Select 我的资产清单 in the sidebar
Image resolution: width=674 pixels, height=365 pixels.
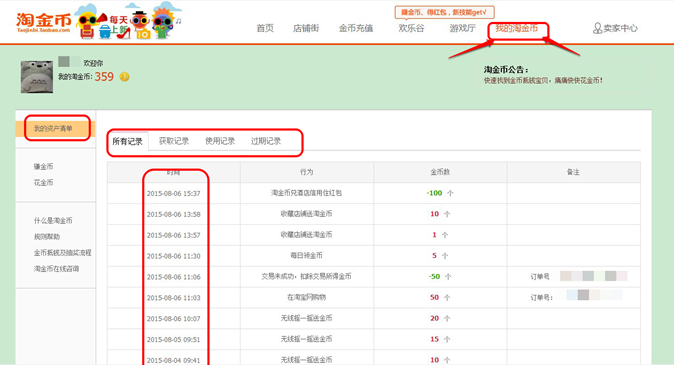coord(53,129)
